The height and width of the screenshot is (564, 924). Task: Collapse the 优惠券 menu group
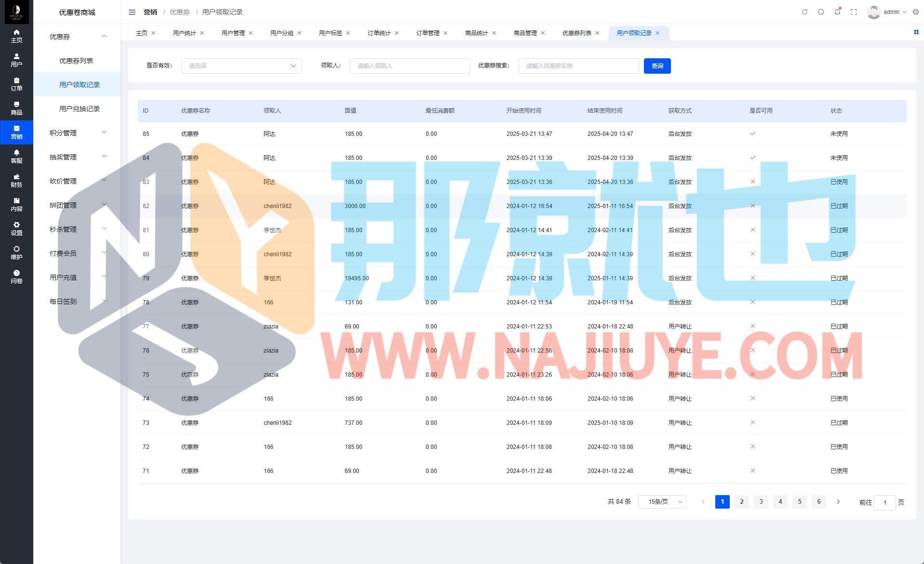tap(77, 37)
